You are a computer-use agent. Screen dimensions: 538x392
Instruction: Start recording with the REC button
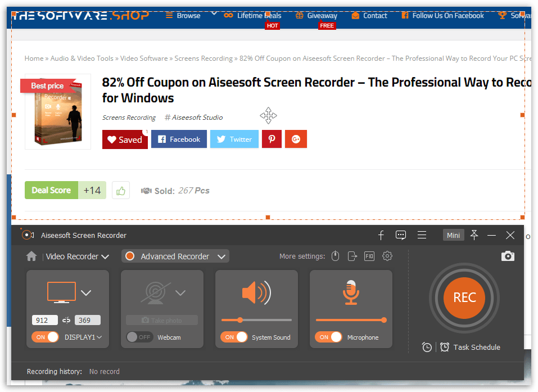pos(464,298)
